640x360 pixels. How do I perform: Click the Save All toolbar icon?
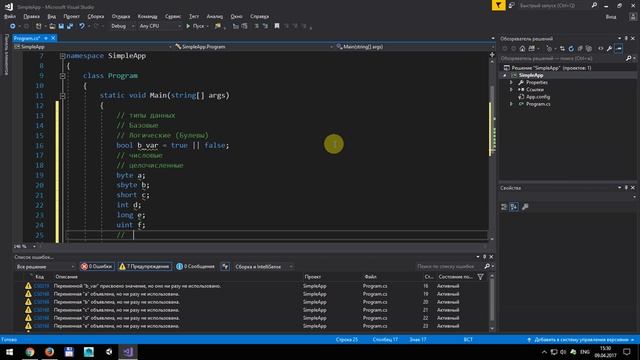click(70, 26)
